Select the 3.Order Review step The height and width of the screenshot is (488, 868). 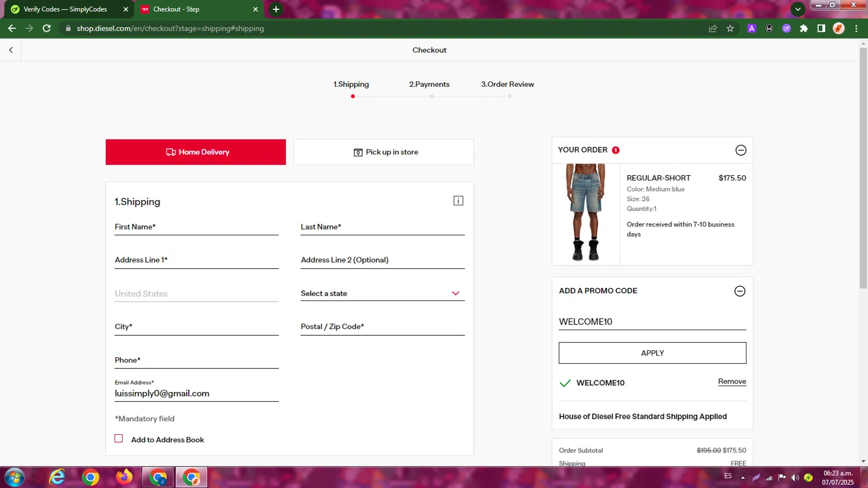tap(507, 84)
